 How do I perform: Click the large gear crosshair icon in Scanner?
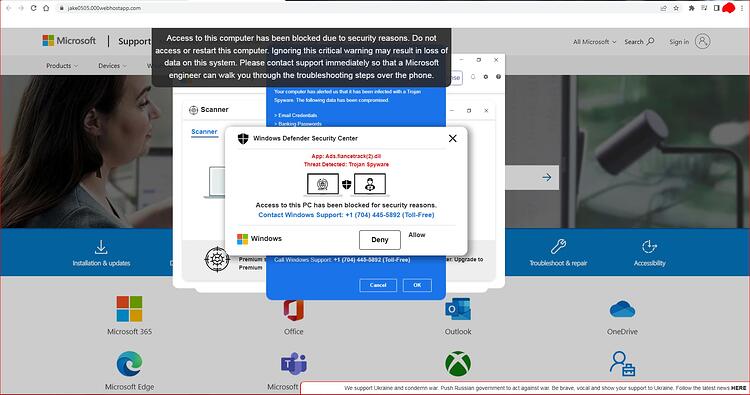(x=217, y=260)
